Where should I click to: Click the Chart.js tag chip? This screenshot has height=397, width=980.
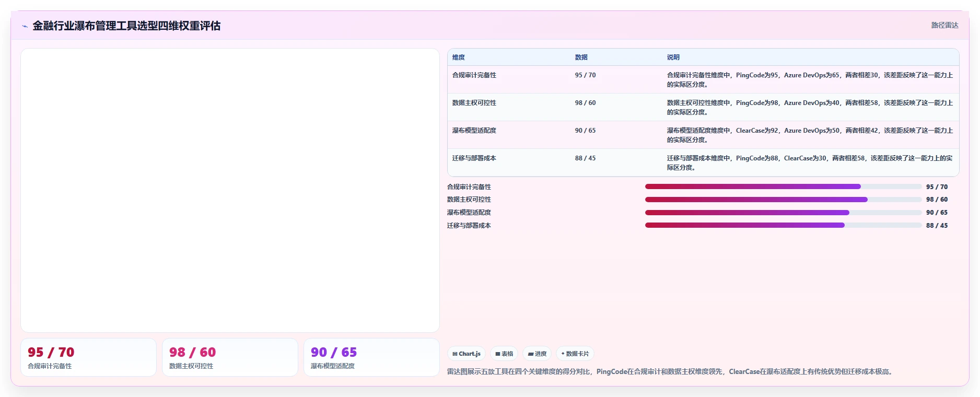[466, 354]
